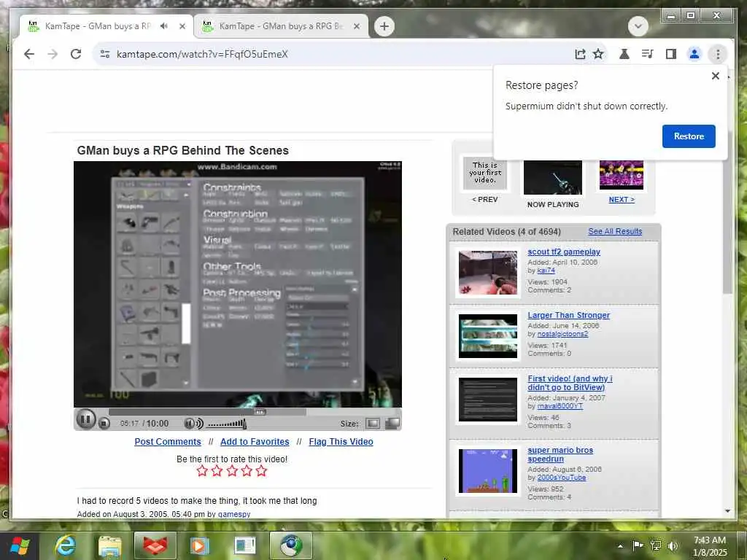This screenshot has width=747, height=560.
Task: Open the Windows Start menu
Action: 20,545
